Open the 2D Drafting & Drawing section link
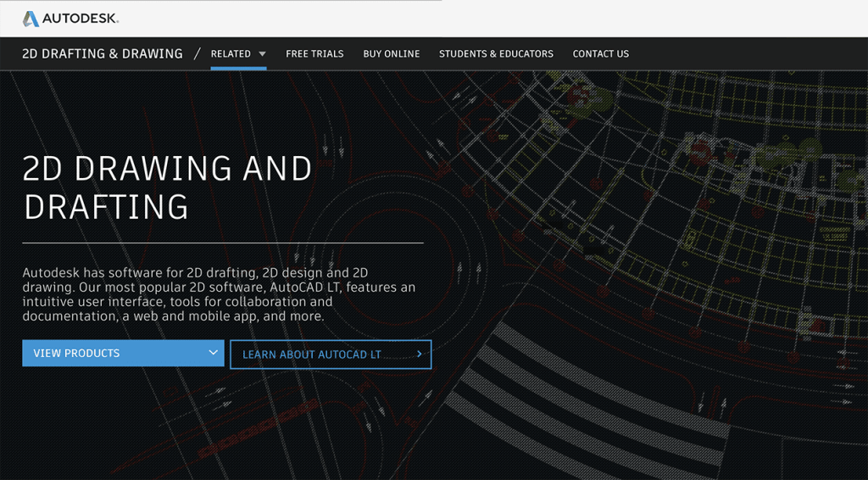This screenshot has height=480, width=868. [103, 53]
